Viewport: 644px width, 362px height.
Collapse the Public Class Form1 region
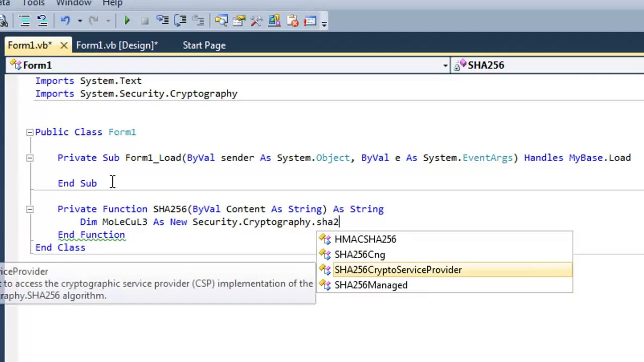pos(30,132)
